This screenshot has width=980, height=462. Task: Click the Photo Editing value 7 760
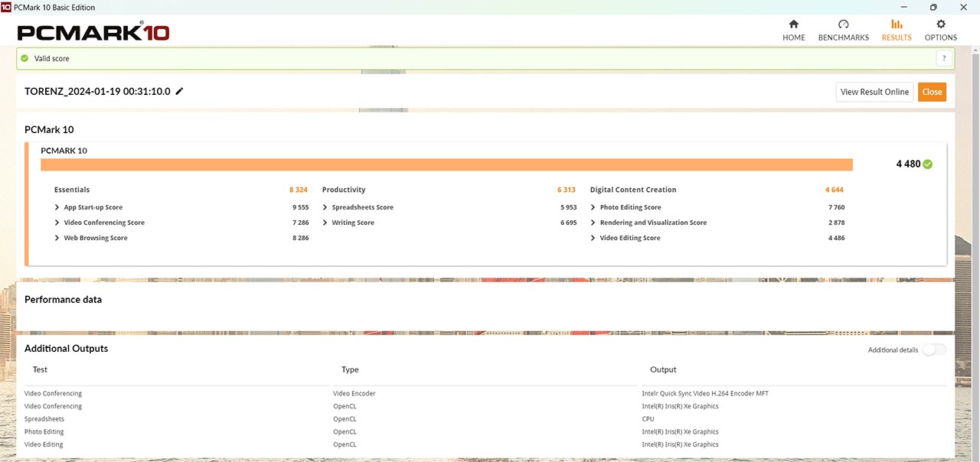point(836,207)
